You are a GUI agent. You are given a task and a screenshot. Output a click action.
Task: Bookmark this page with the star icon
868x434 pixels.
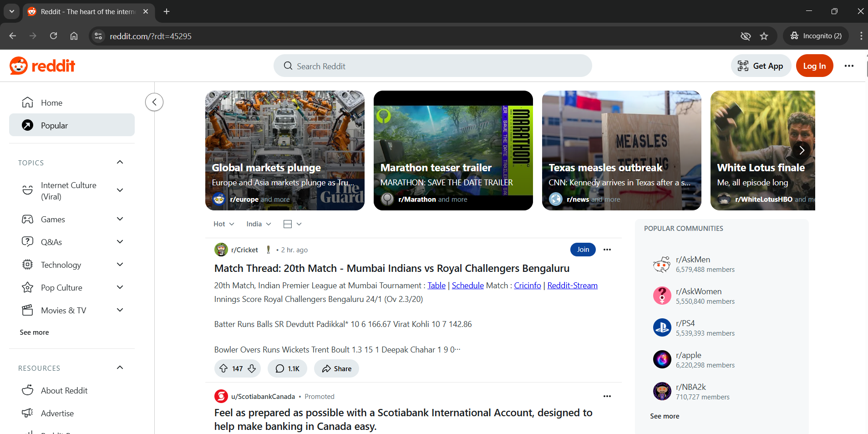pos(764,36)
